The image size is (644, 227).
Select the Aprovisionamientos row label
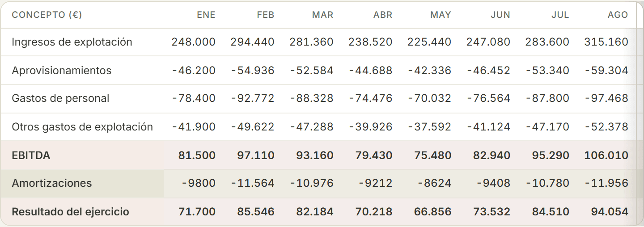[x=61, y=71]
